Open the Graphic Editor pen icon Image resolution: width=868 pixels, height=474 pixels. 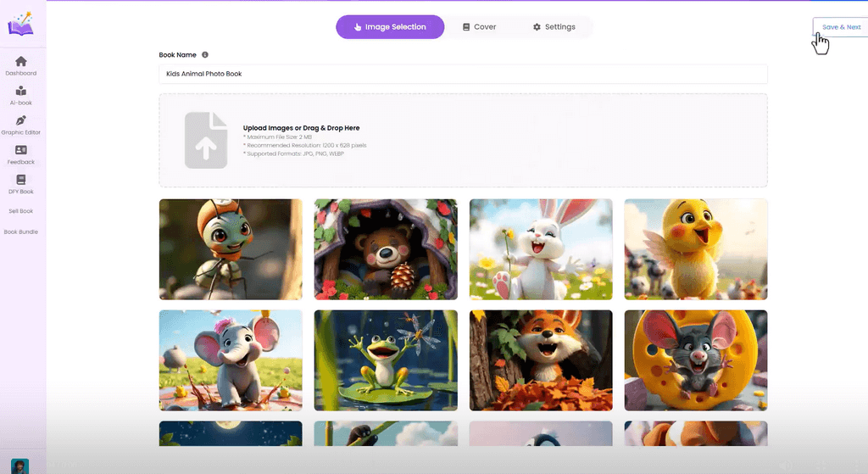point(21,120)
